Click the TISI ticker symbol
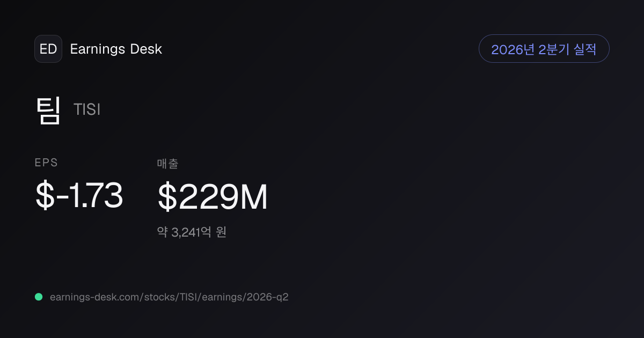 coord(87,110)
